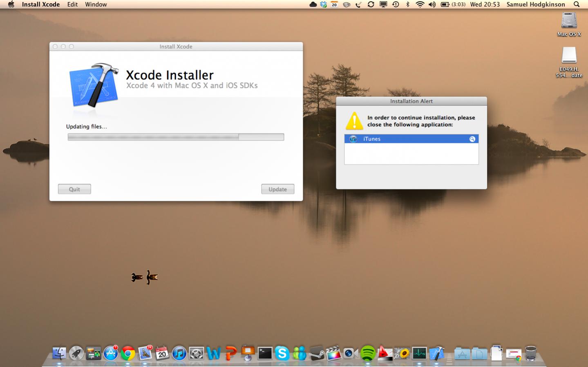Screen dimensions: 588x367
Task: Select the iTunes row in Installation Alert
Action: point(411,139)
